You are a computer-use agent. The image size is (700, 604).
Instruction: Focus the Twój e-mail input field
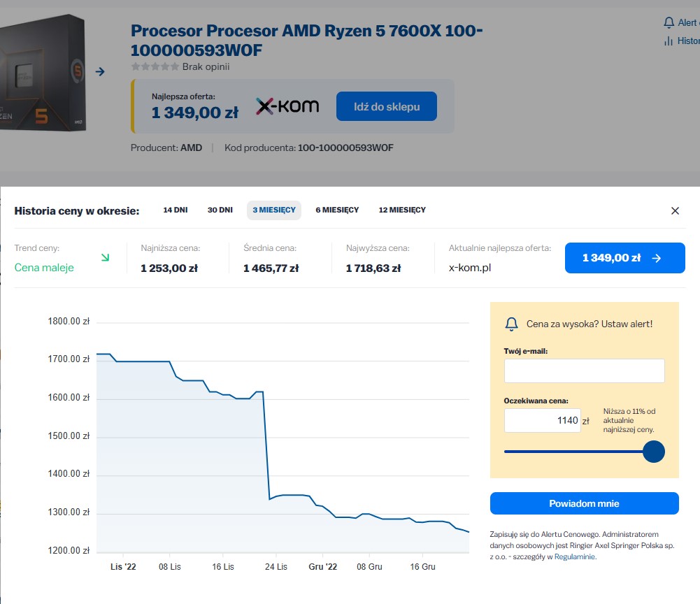(x=585, y=371)
